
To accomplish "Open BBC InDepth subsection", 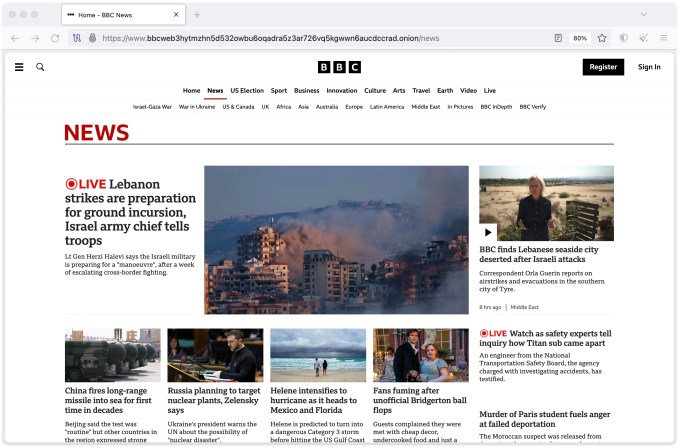I will [x=496, y=107].
